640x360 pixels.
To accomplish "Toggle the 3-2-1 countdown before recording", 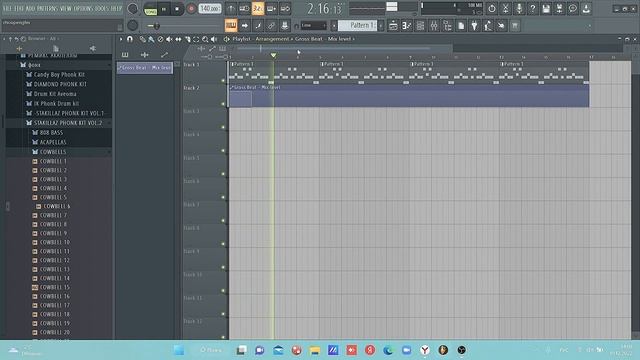I will pos(258,8).
